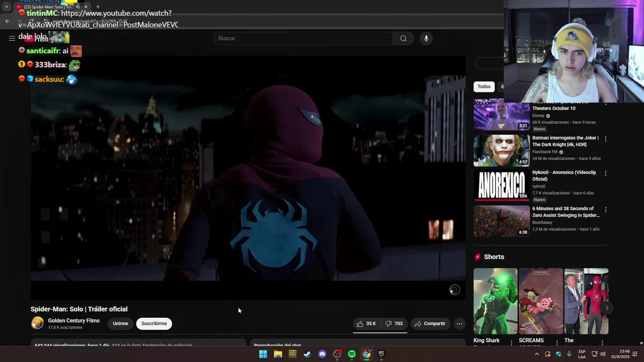Open more actions menu beside Compartir
The height and width of the screenshot is (362, 644).
click(x=459, y=324)
